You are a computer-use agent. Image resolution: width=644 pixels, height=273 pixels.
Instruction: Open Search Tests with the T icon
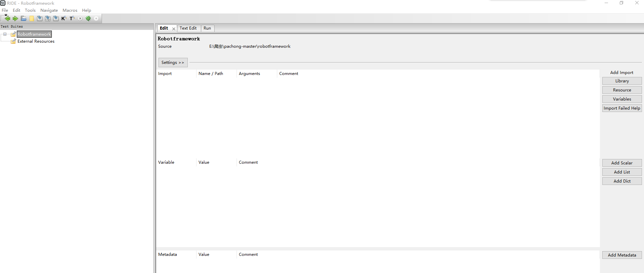72,18
